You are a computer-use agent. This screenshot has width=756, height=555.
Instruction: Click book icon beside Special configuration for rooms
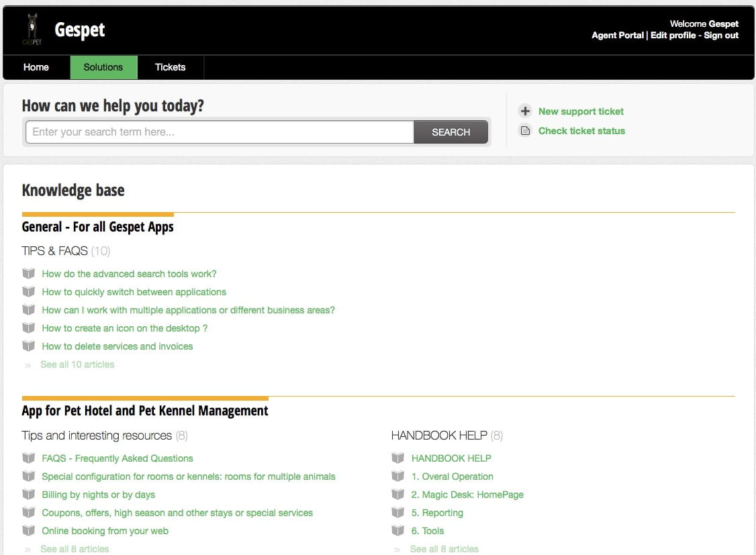29,476
